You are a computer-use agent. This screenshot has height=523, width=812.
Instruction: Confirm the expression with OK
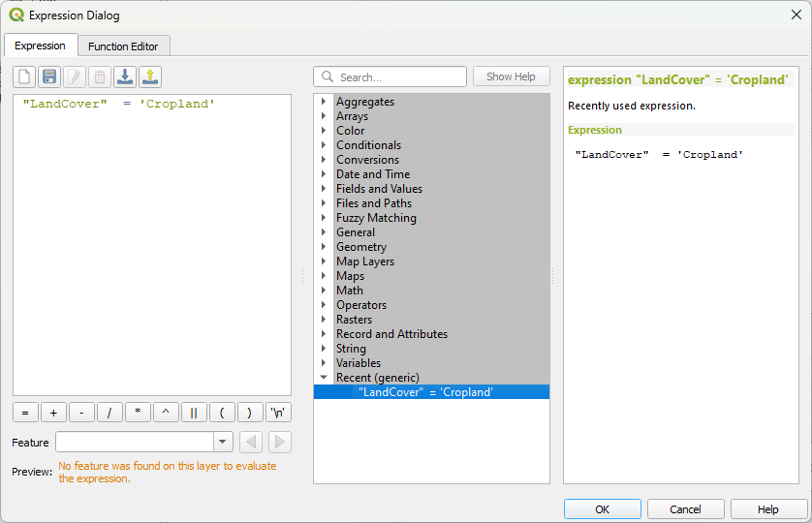pyautogui.click(x=602, y=509)
